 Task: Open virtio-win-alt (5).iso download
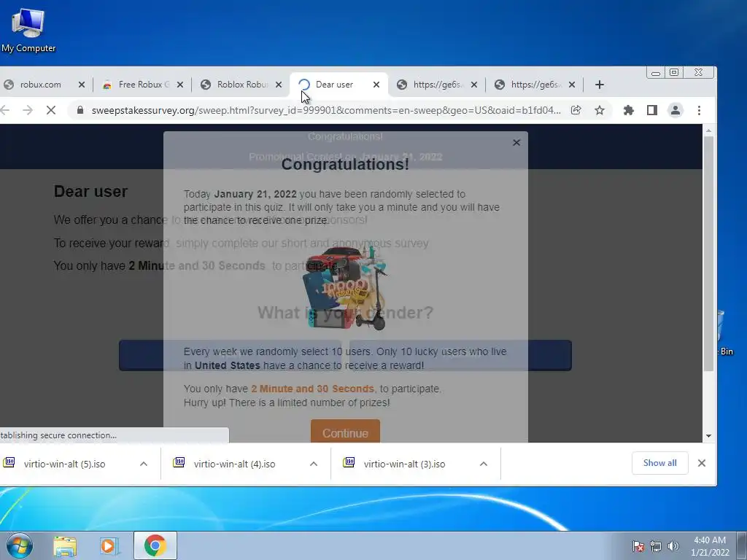pos(64,464)
